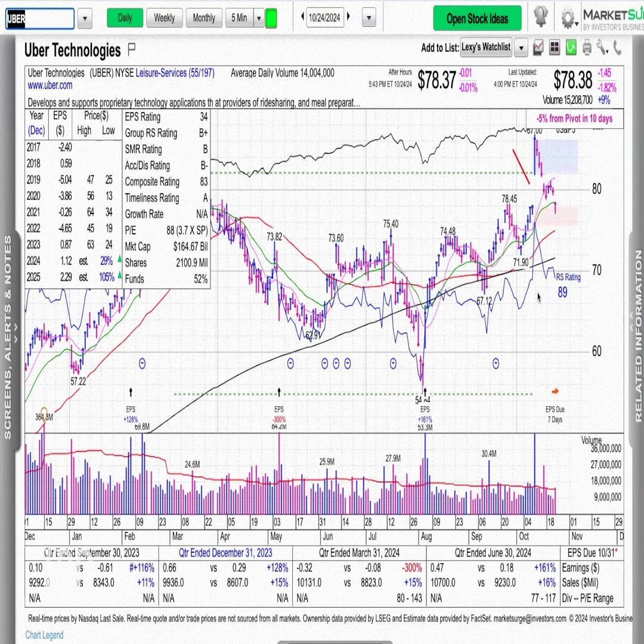The height and width of the screenshot is (644, 644).
Task: Click the orange circle on the 364.8M volume label
Action: coord(44,413)
